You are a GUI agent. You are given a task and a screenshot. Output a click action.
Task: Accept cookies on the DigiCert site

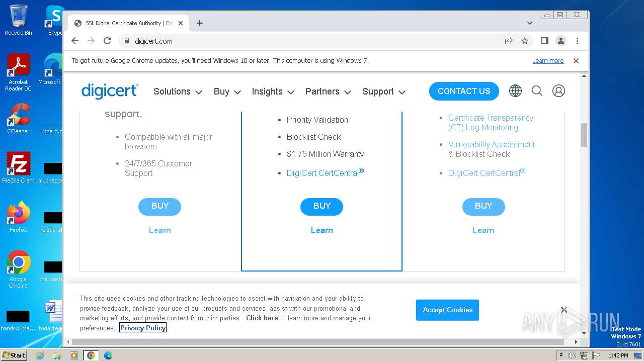(447, 310)
